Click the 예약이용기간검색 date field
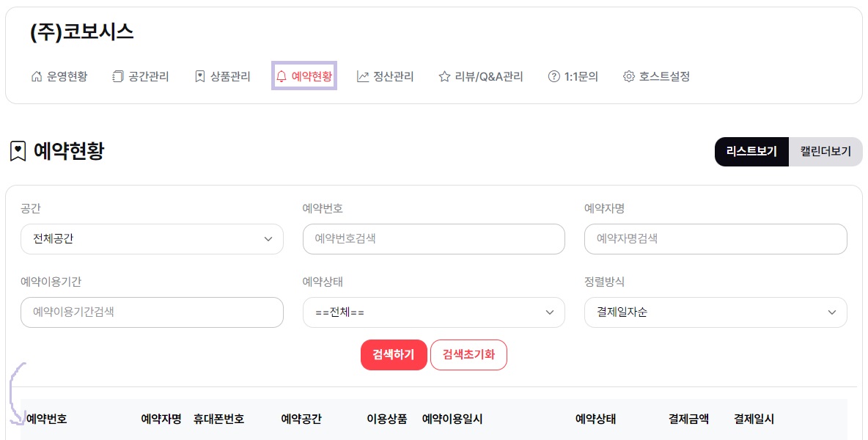Viewport: 868px width, 440px height. pyautogui.click(x=152, y=312)
